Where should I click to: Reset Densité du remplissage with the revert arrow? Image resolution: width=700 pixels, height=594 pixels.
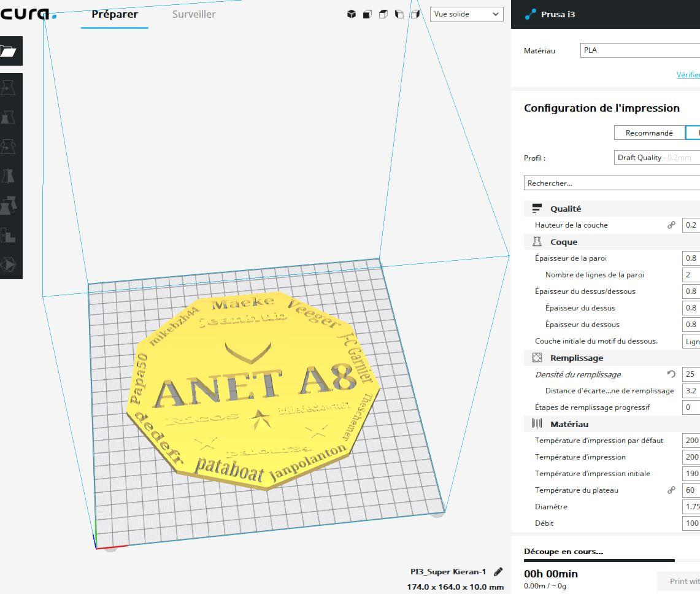[671, 374]
